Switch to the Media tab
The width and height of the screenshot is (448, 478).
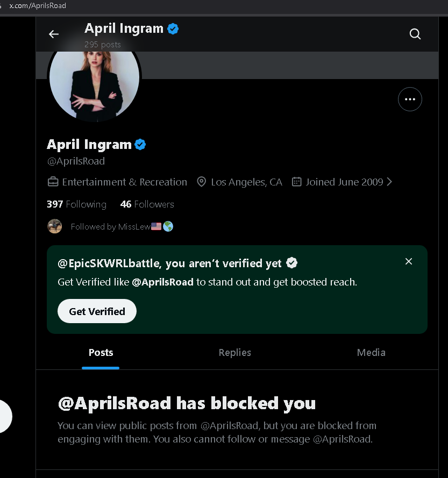371,353
